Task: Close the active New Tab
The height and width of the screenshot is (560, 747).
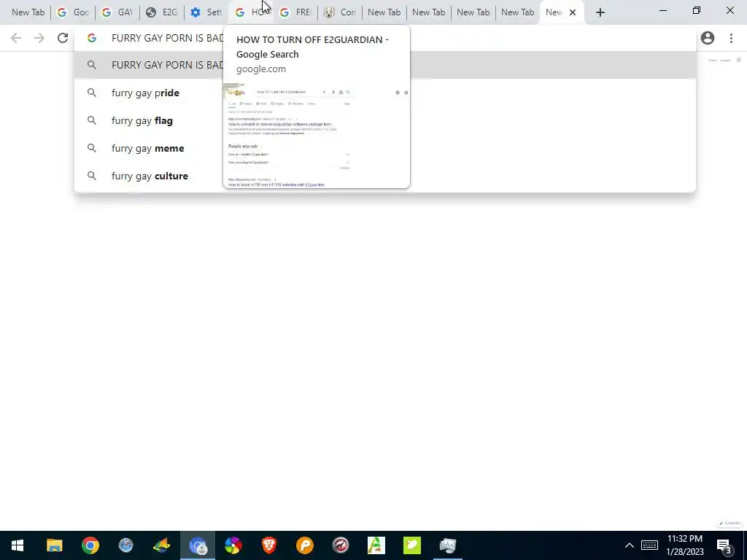Action: click(573, 12)
